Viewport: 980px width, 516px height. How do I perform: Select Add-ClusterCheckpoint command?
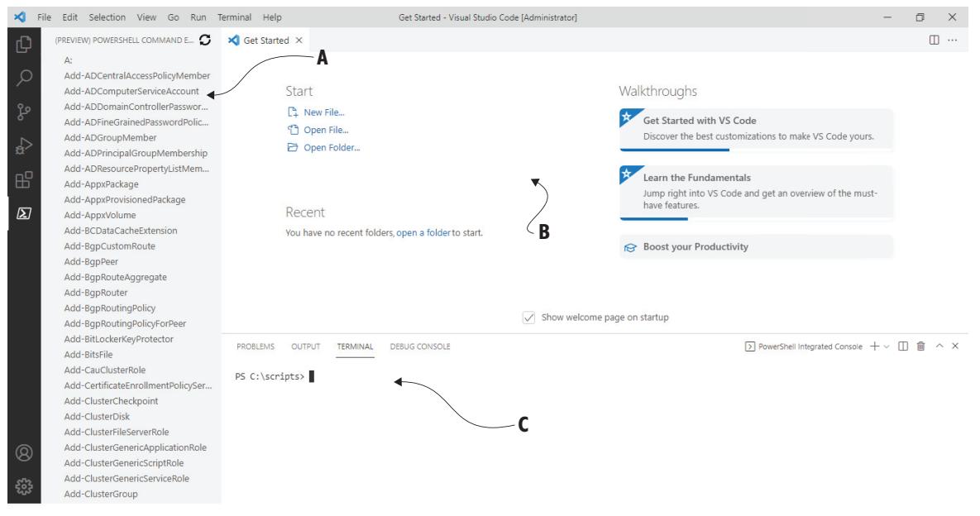pos(111,401)
